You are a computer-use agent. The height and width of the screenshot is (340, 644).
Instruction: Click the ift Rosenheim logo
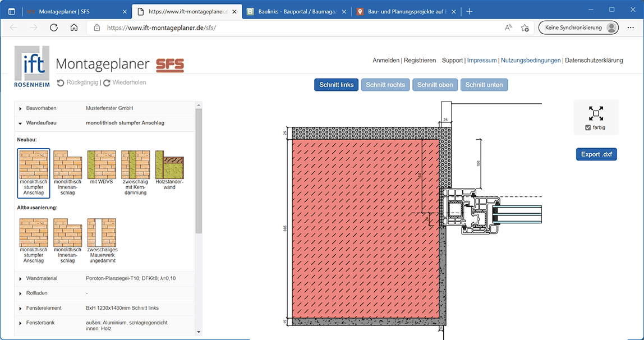(x=32, y=67)
